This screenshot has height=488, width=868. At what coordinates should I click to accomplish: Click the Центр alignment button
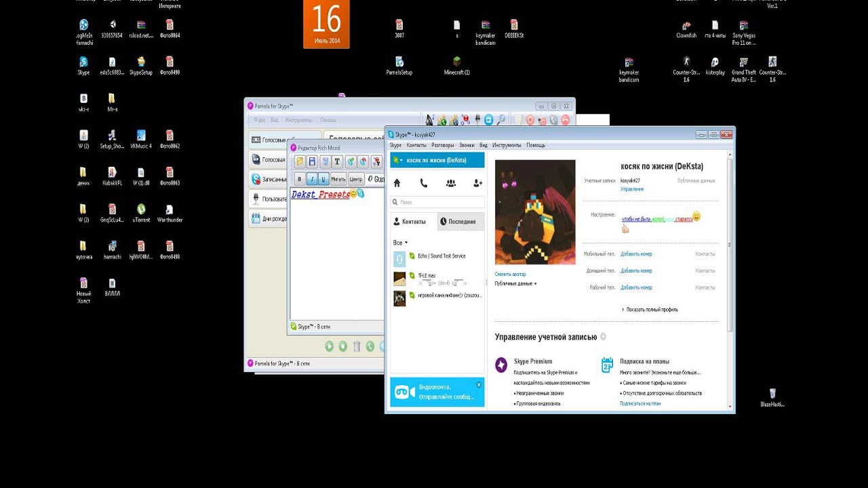tap(356, 179)
